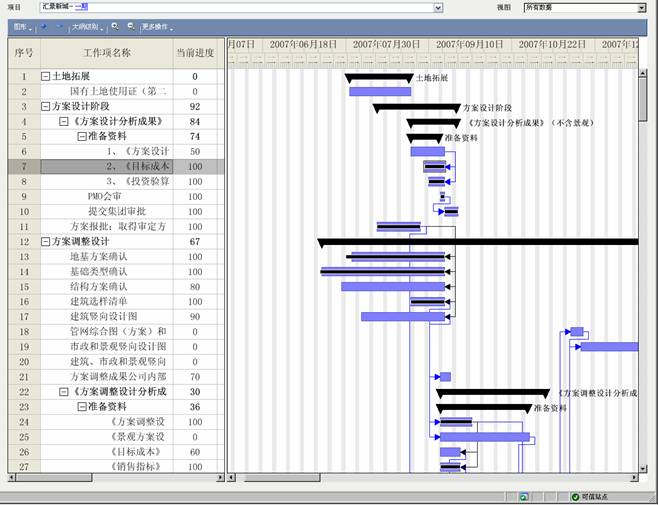Click the green trusted site status icon
The width and height of the screenshot is (658, 505).
575,497
